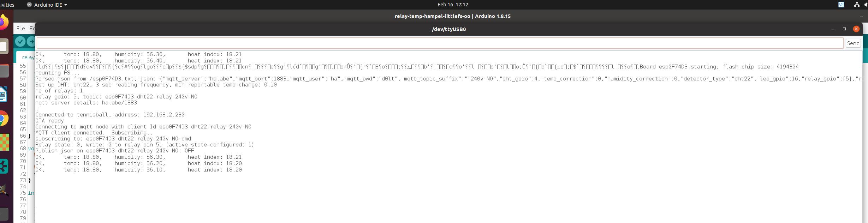This screenshot has width=868, height=223.
Task: Click the 'relay gpio: 5, topic:' line
Action: 116,97
